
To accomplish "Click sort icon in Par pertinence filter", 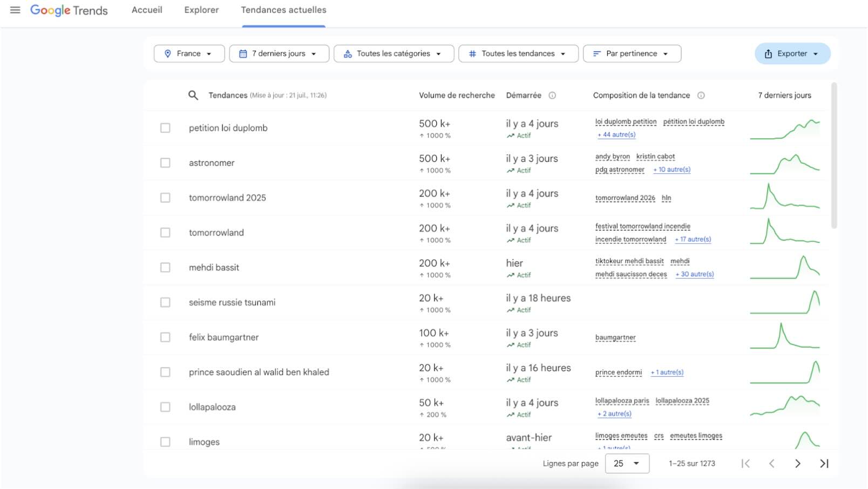I will tap(596, 53).
